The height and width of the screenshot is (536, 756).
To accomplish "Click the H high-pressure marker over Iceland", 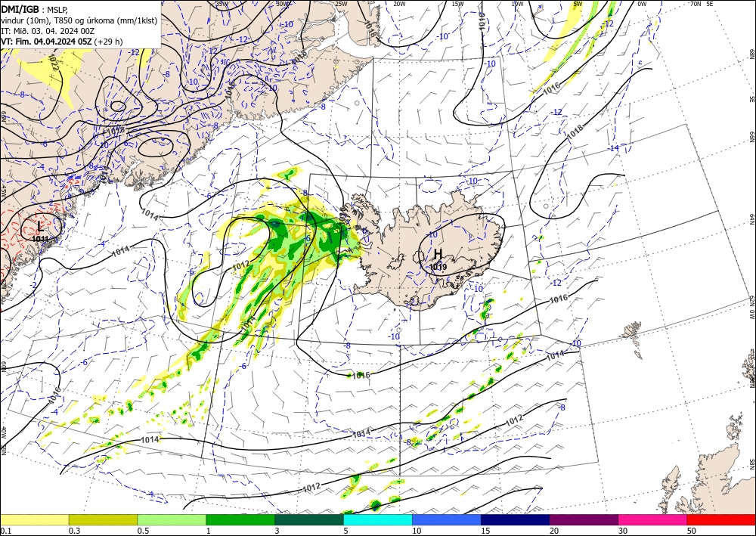I will [x=438, y=254].
